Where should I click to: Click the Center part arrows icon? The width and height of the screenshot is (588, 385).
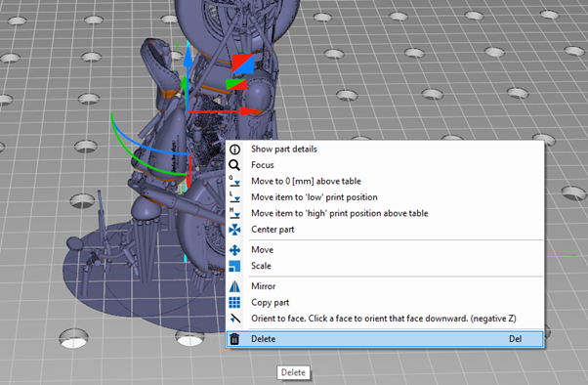(x=234, y=230)
